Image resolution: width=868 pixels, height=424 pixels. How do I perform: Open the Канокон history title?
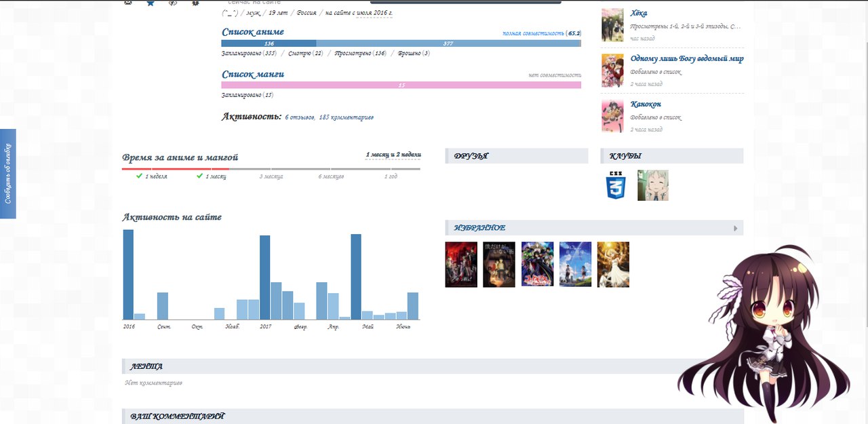click(646, 104)
